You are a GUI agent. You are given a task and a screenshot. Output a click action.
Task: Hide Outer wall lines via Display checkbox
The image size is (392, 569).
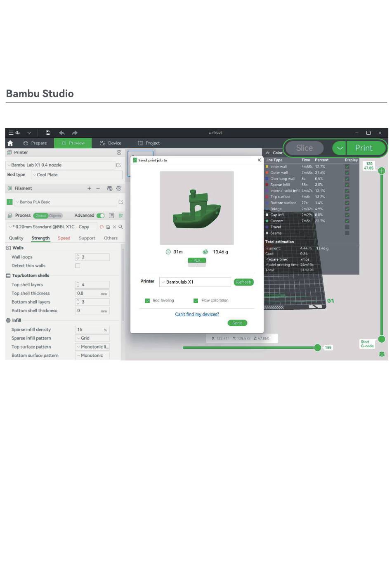pos(347,173)
